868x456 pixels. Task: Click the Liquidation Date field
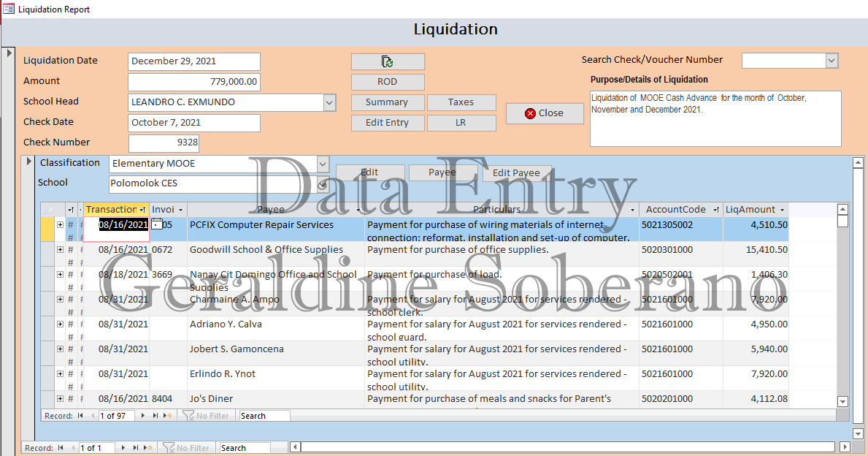click(193, 61)
